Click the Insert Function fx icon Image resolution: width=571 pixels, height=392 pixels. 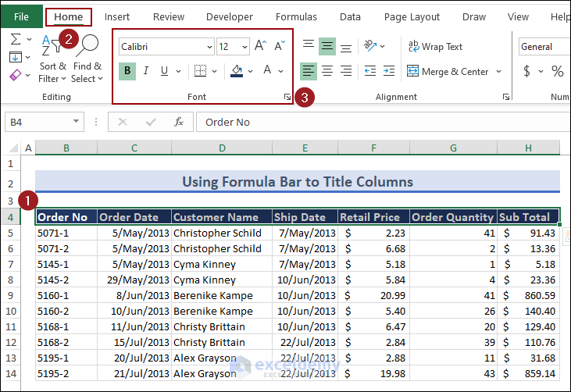(x=179, y=122)
